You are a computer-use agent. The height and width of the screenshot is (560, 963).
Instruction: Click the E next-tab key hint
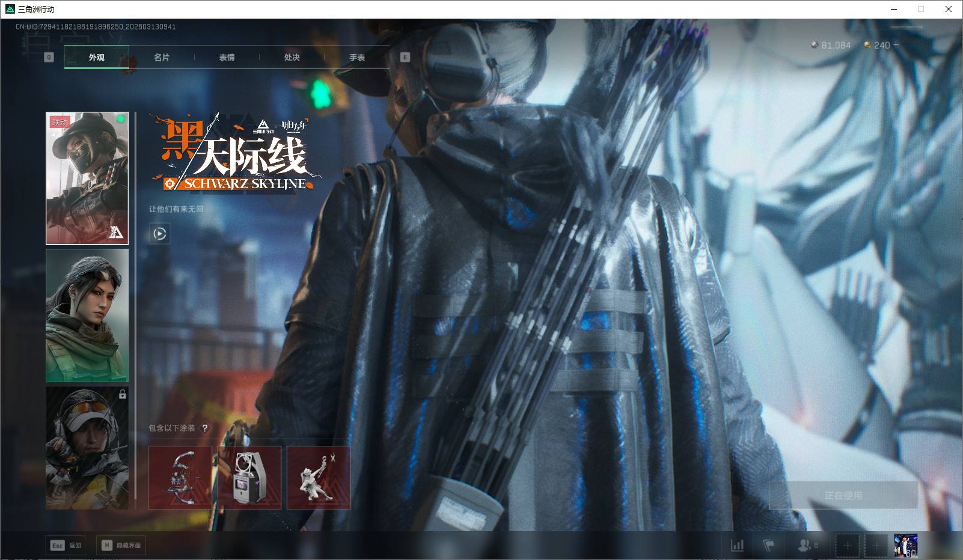point(405,57)
